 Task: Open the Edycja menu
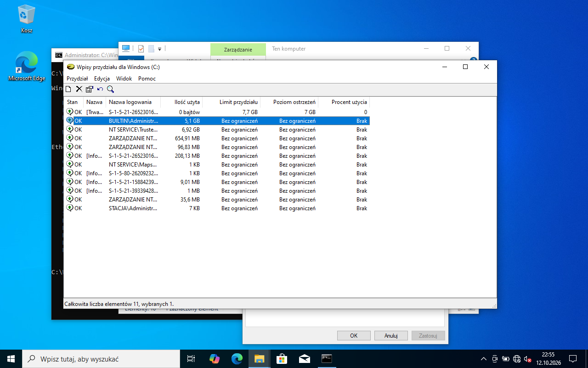(102, 79)
